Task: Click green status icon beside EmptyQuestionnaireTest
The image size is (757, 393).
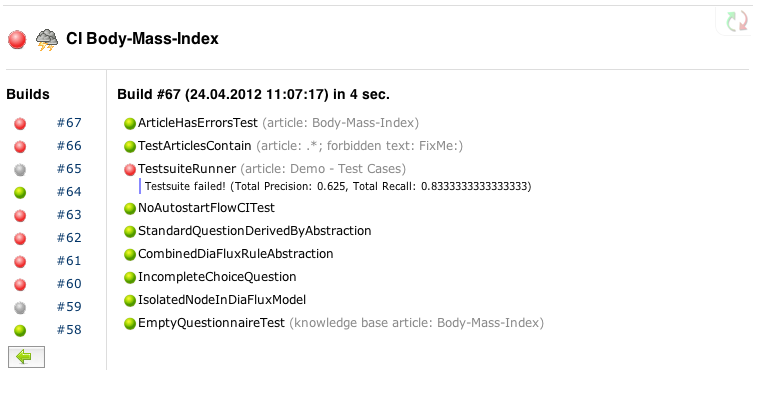Action: pyautogui.click(x=130, y=323)
